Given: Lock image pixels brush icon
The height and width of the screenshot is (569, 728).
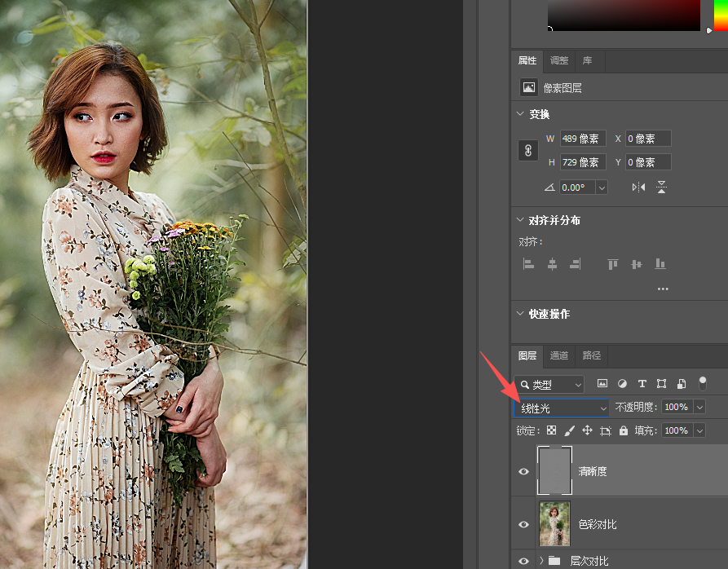Looking at the screenshot, I should pyautogui.click(x=570, y=430).
